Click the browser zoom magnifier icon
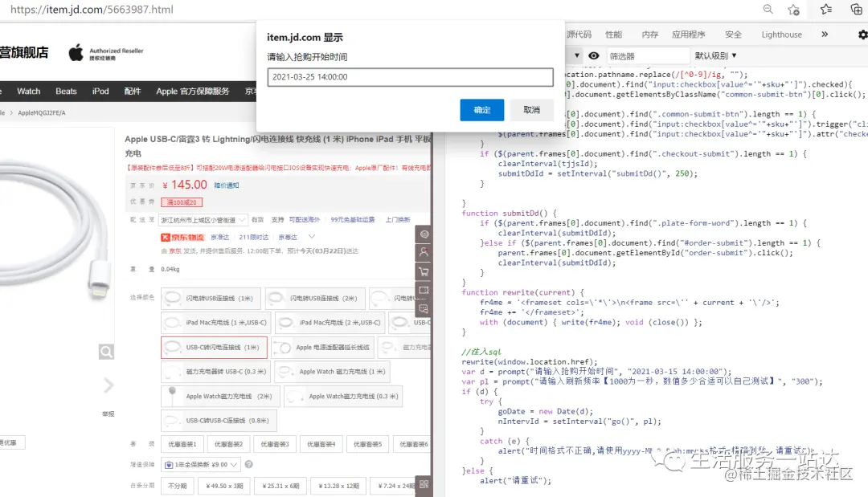 768,10
